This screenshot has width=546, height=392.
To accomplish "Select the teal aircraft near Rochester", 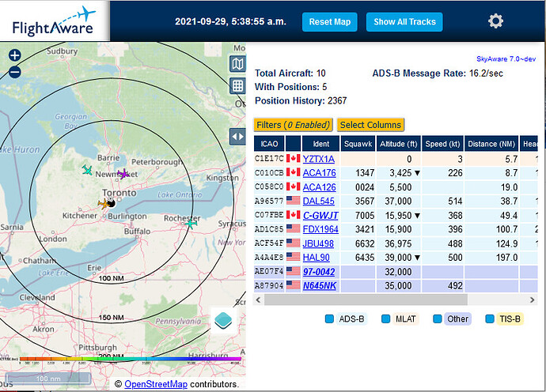I will (191, 224).
